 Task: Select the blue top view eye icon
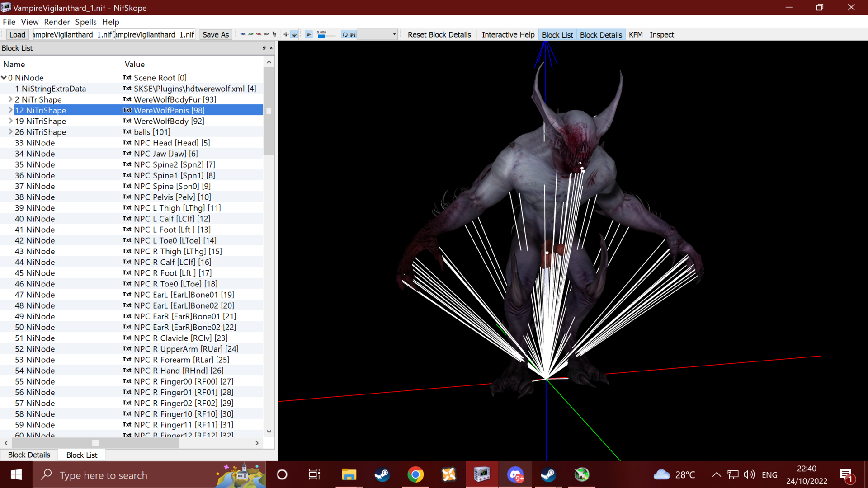coord(243,34)
